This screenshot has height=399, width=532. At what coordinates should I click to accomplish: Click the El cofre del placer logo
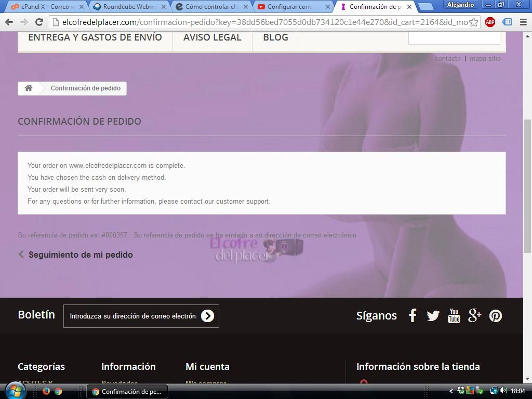tap(257, 249)
